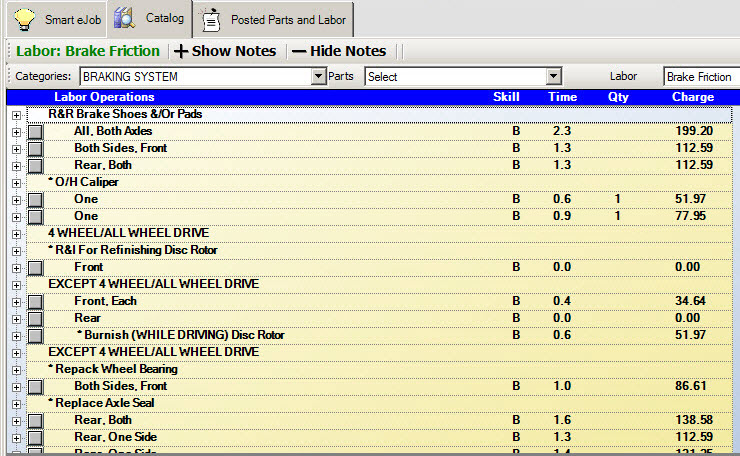This screenshot has height=456, width=740.
Task: Select the Burnish Disc Rotor checkbox
Action: (35, 336)
